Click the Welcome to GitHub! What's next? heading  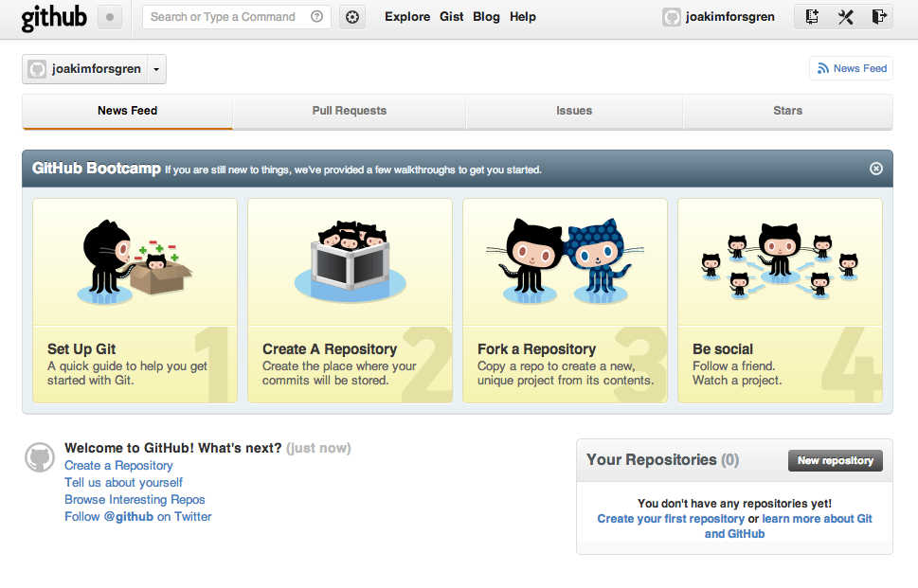[x=173, y=448]
